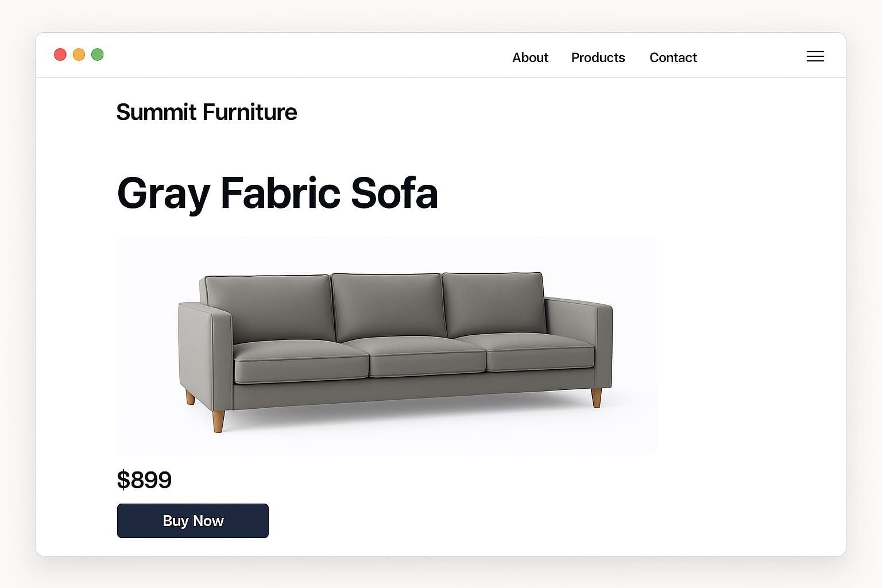Go to the Products nav link
The height and width of the screenshot is (588, 882).
pos(598,57)
